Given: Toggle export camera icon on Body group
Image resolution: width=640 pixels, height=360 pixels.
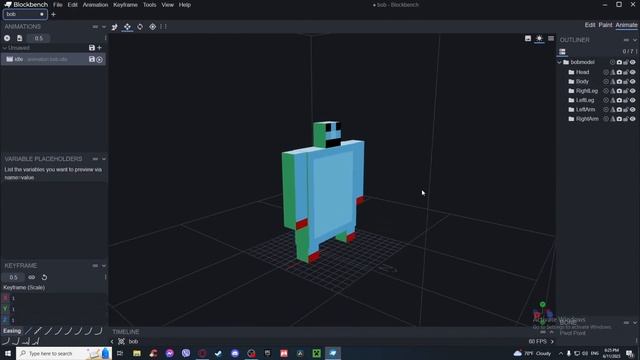Looking at the screenshot, I should tap(619, 82).
